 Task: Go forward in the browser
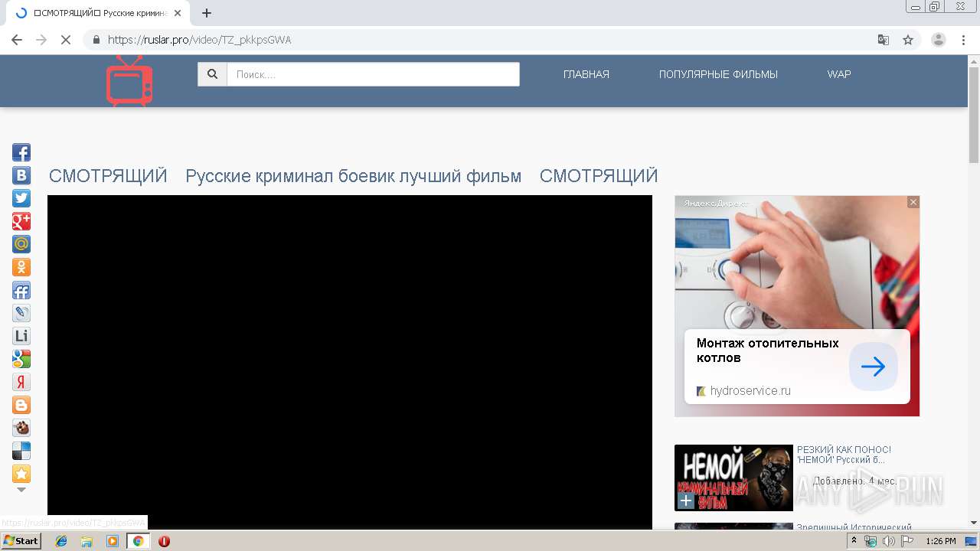41,40
